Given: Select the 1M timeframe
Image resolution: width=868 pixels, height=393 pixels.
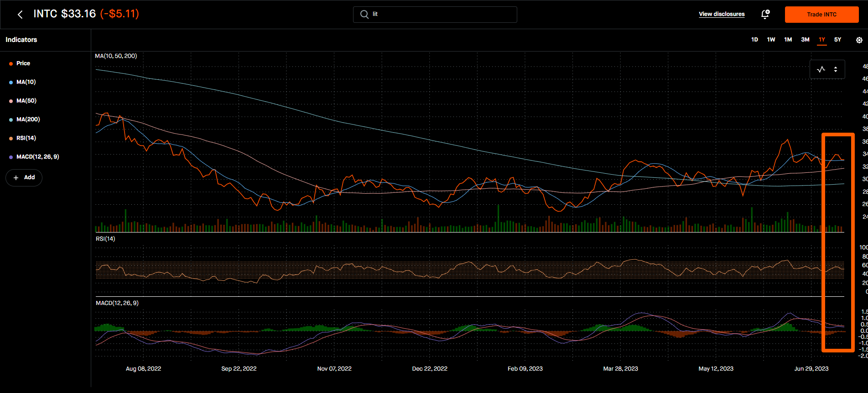Looking at the screenshot, I should pos(788,40).
